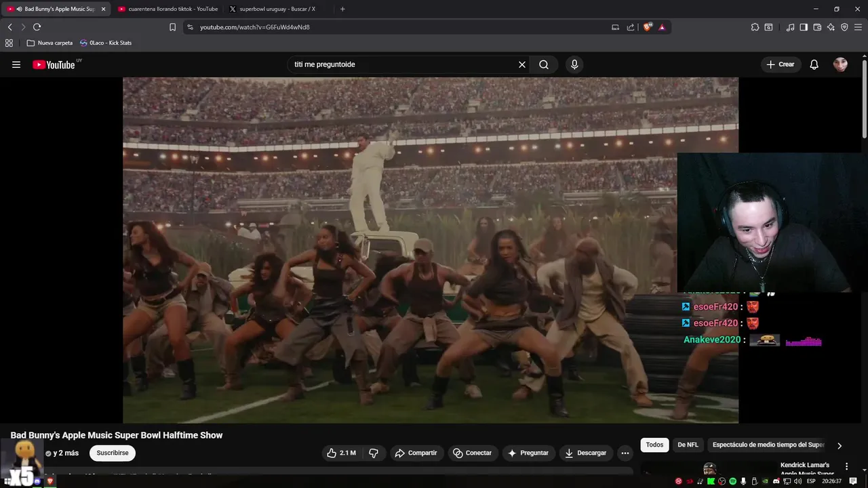Open the Nueva carpeta bookmark folder
The image size is (868, 488).
click(50, 43)
